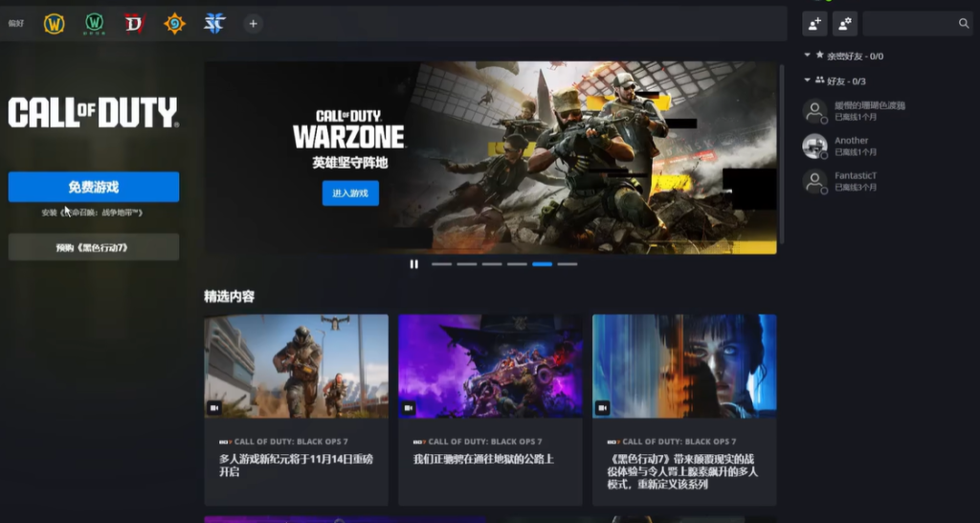Jump to the first carousel slide indicator
The width and height of the screenshot is (980, 523).
click(x=441, y=264)
